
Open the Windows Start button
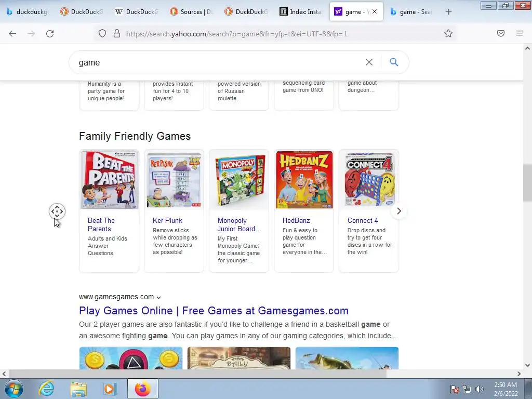[x=14, y=389]
